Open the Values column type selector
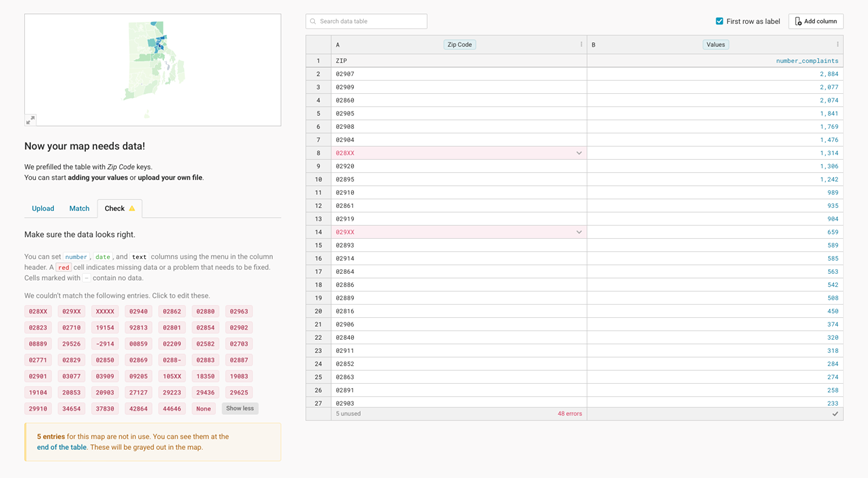868x478 pixels. click(716, 45)
